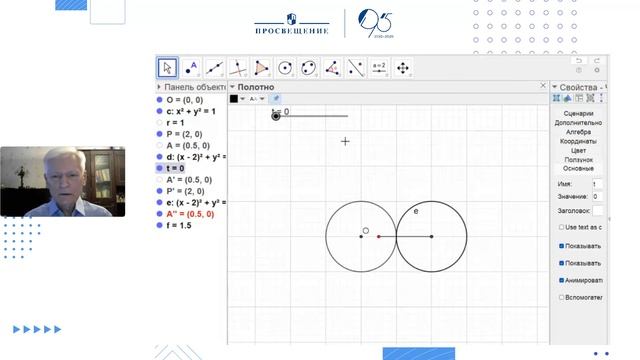Screen dimensions: 640x360
Task: Open Move graphics tool submenu corner arrow
Action: pos(410,76)
